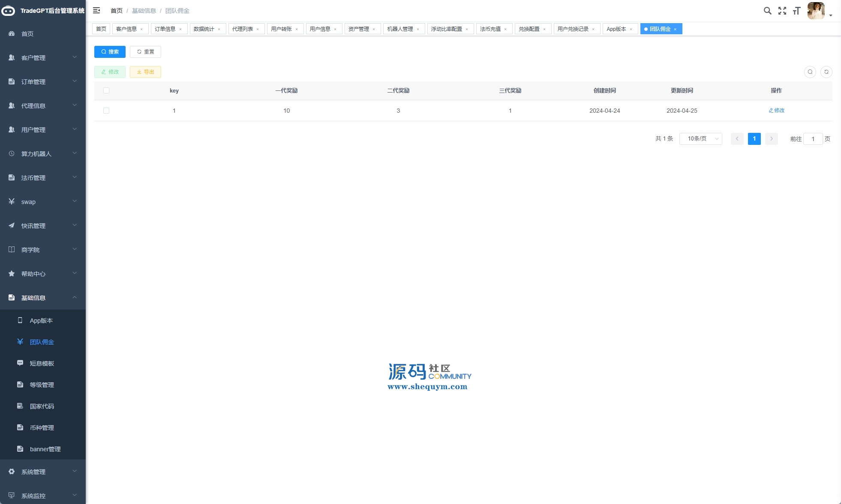Image resolution: width=841 pixels, height=504 pixels.
Task: Open the font size setting icon
Action: [796, 11]
